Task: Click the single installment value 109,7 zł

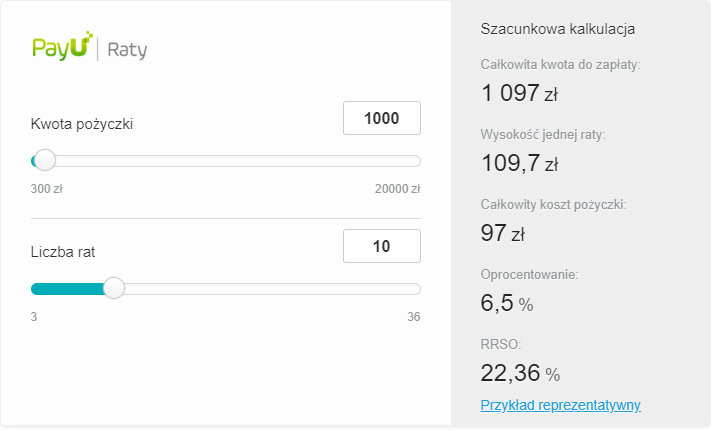Action: coord(519,163)
